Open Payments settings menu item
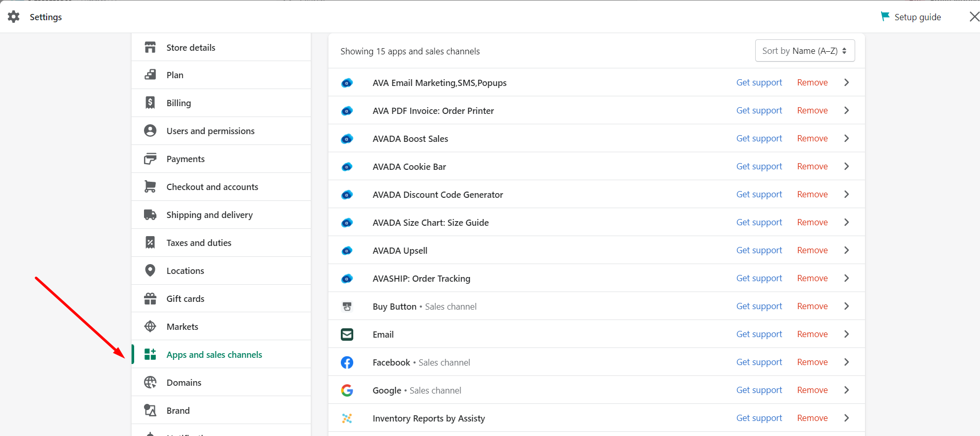This screenshot has width=980, height=436. 185,159
